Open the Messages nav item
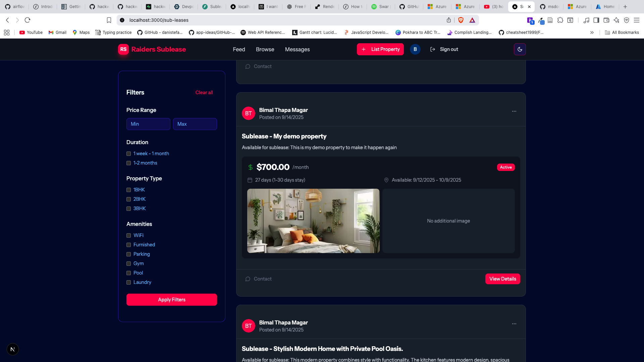The height and width of the screenshot is (362, 644). click(297, 49)
